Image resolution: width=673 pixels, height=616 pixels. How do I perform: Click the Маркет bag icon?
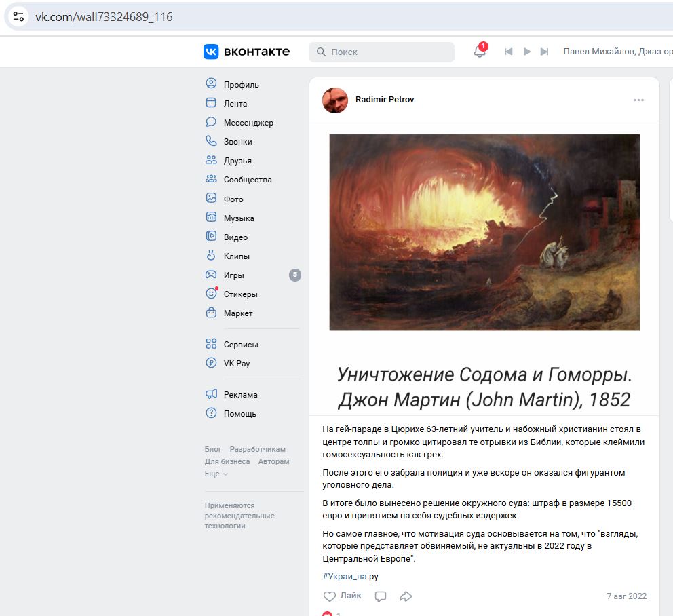[211, 313]
